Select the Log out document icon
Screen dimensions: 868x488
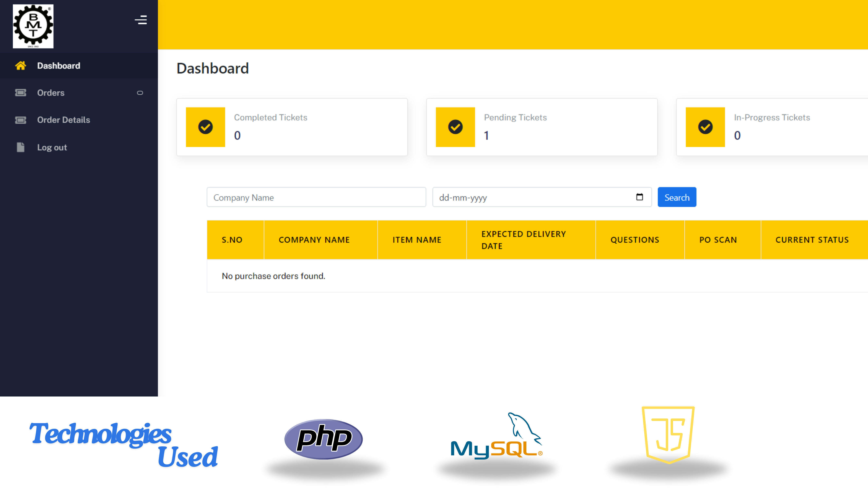pos(21,147)
